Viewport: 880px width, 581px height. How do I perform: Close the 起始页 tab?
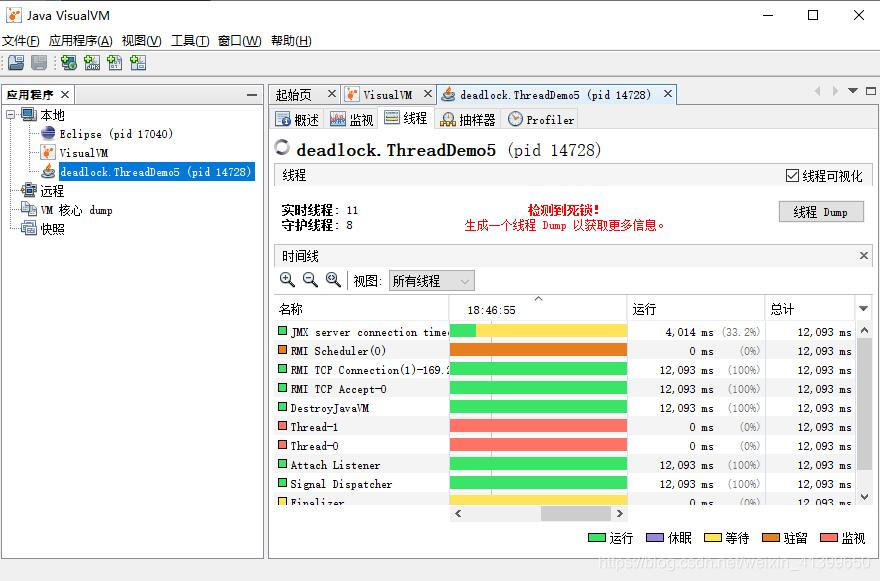click(332, 94)
